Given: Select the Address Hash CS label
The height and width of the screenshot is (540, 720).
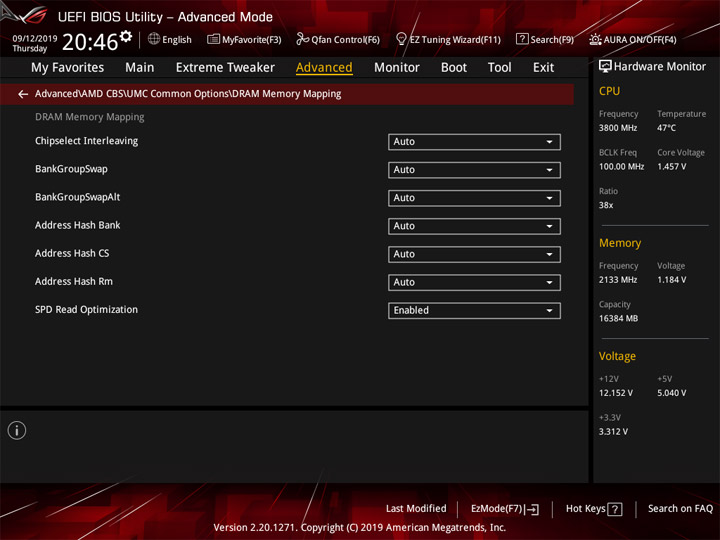Looking at the screenshot, I should [x=72, y=253].
